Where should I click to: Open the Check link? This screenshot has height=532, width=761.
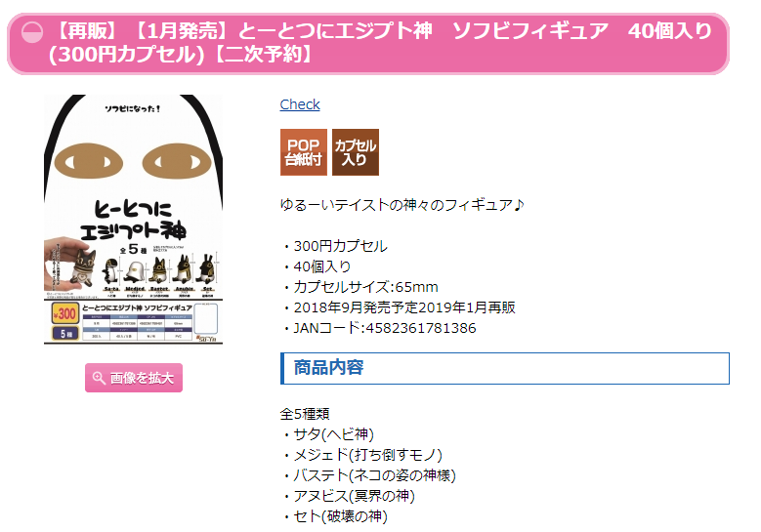coord(300,104)
